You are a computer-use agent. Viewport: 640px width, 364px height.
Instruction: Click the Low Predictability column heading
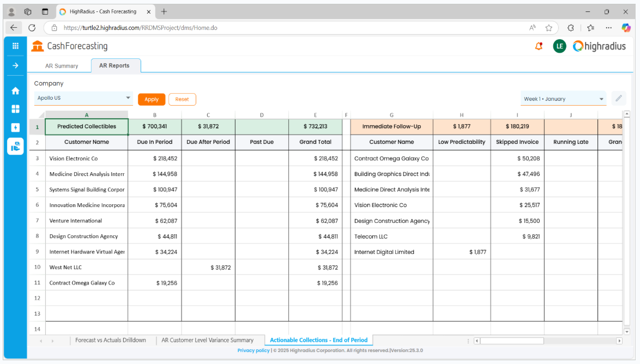coord(462,142)
